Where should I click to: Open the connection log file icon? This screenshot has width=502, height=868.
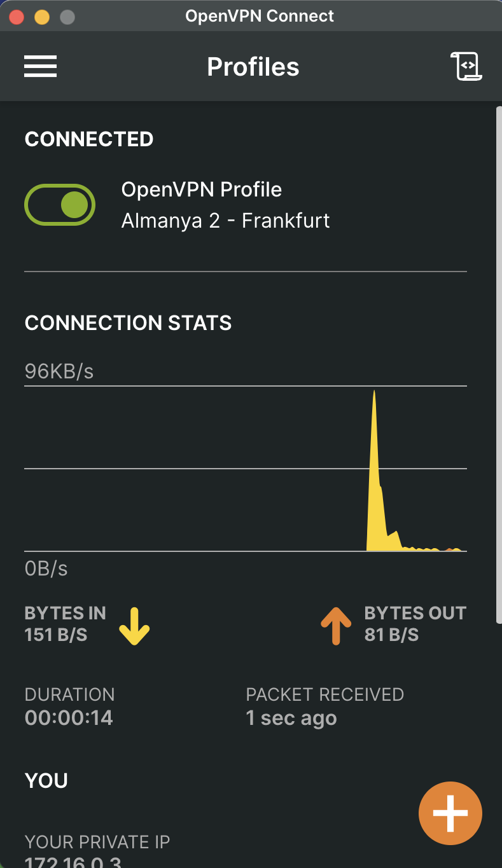pyautogui.click(x=466, y=66)
